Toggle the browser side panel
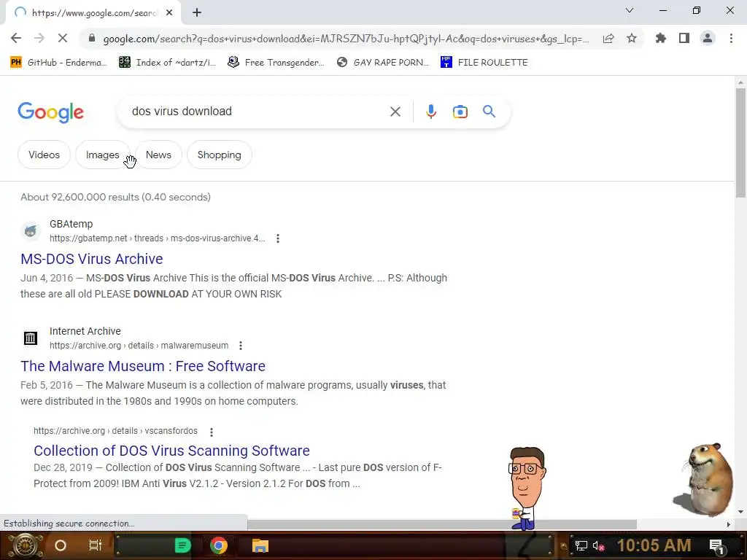Image resolution: width=747 pixels, height=560 pixels. [684, 38]
